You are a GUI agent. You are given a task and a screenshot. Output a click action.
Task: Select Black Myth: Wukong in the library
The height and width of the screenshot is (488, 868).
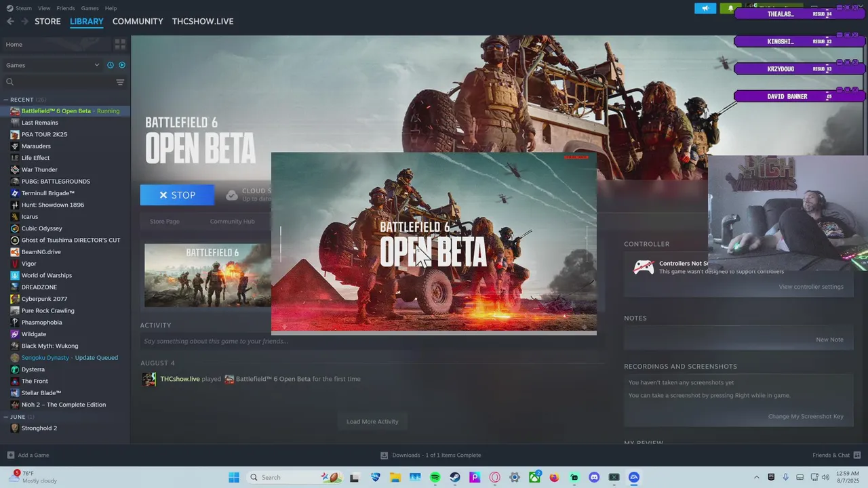coord(50,346)
